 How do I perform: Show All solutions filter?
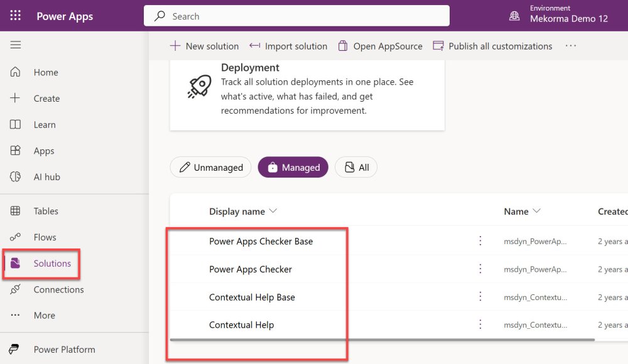355,168
